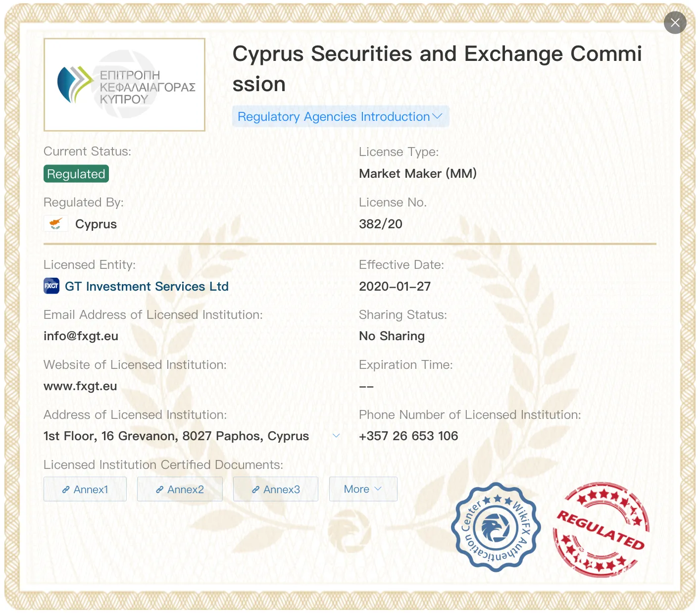
Task: Click the Regulated By label
Action: pos(84,203)
